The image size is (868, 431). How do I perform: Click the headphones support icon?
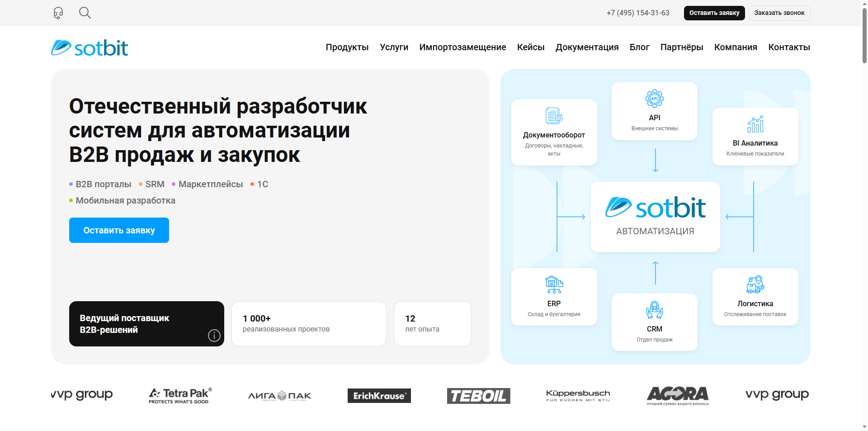(x=58, y=13)
